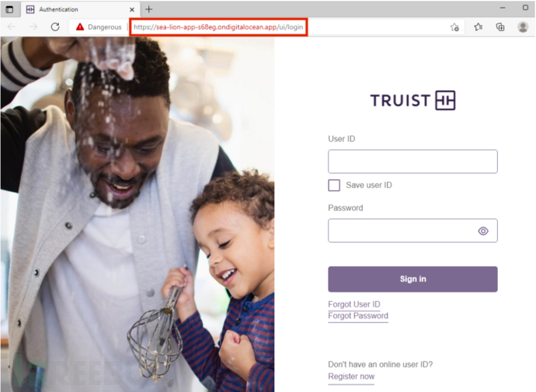Screen dimensions: 536x392
Task: Open the tab actions menu icon
Action: (x=9, y=9)
